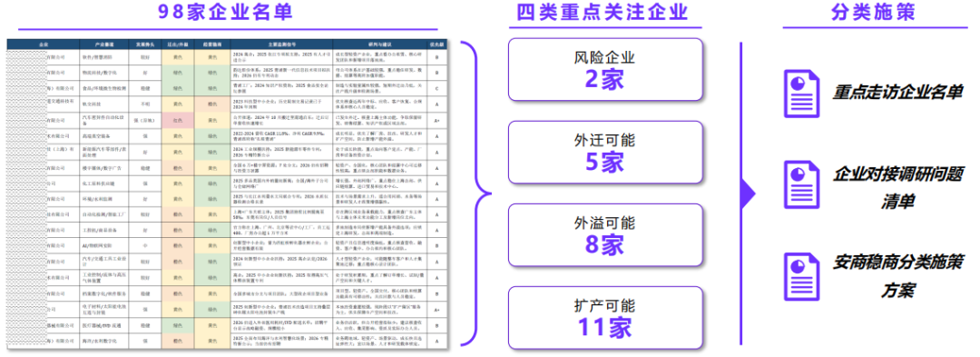Viewport: 980px width, 357px height.
Task: Click the 汽车零部件自动化设备 industry cell
Action: point(104,119)
